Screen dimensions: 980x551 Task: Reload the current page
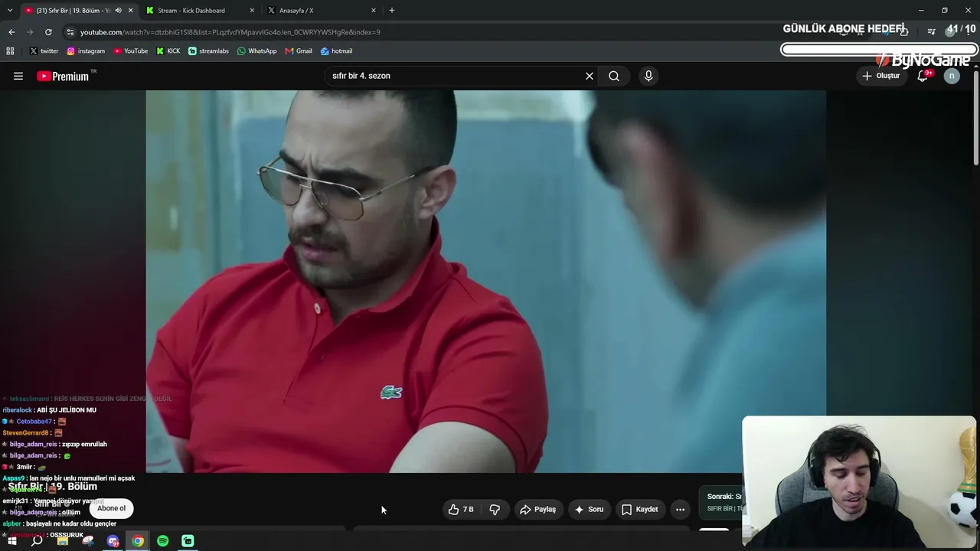pyautogui.click(x=48, y=32)
